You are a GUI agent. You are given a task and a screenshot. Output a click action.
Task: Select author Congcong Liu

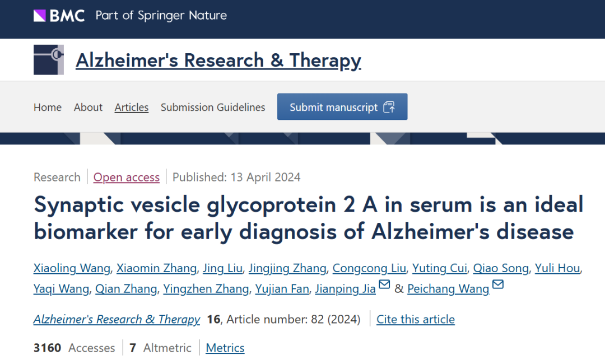(369, 268)
